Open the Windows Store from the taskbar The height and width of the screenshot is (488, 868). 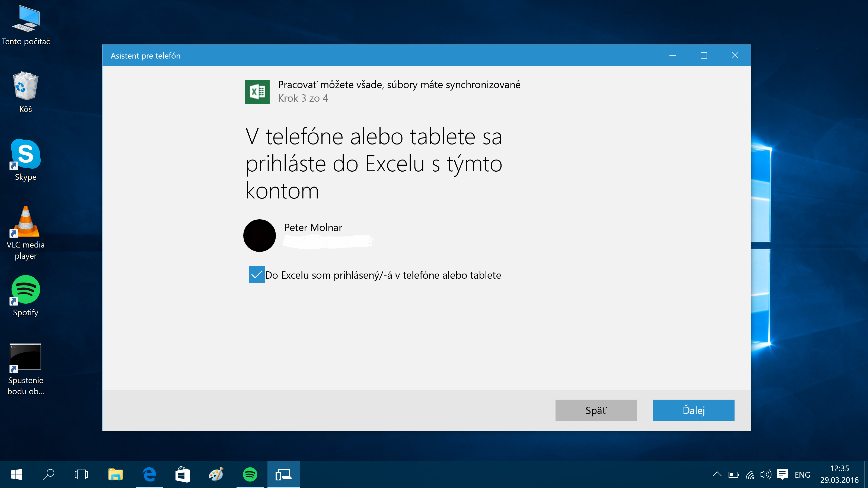point(183,474)
